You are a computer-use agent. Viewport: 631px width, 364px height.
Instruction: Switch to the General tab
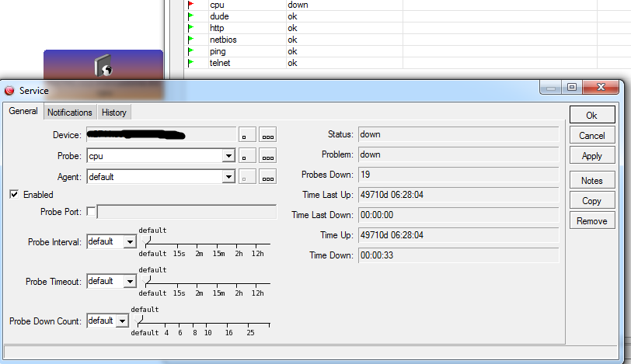(23, 111)
